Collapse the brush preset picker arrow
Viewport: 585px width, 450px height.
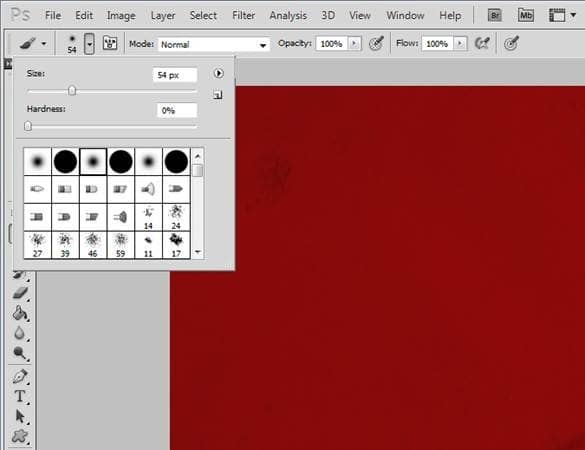coord(89,44)
